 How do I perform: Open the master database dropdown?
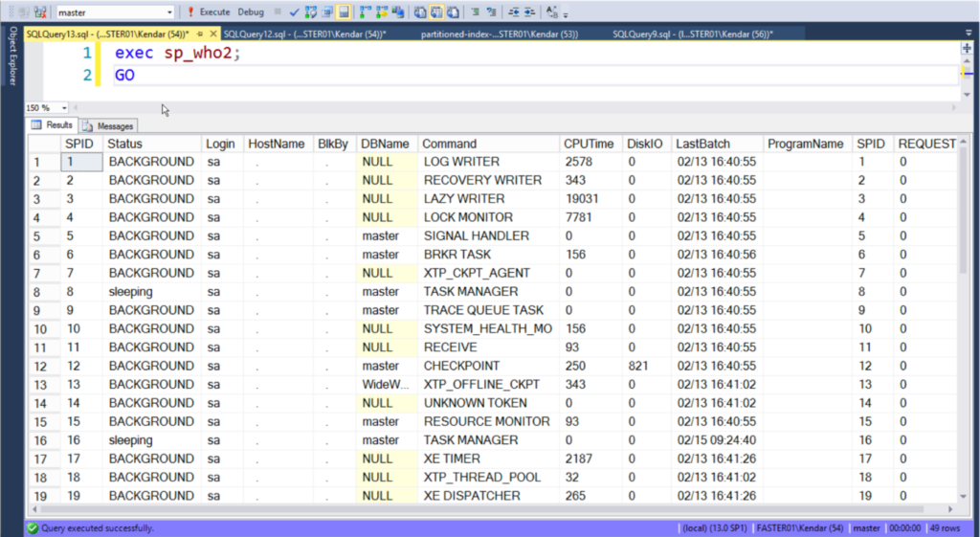click(169, 12)
